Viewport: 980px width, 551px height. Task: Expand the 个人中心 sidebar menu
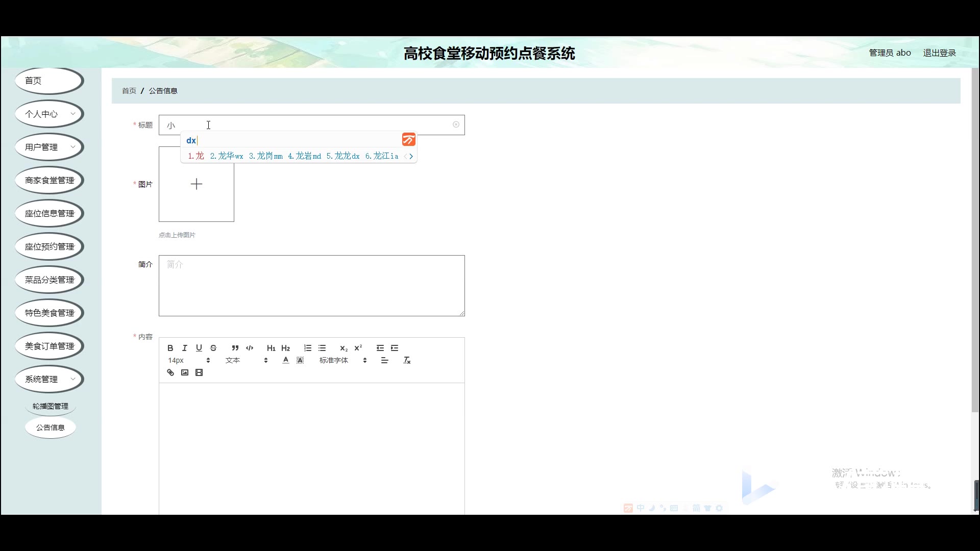pos(50,114)
